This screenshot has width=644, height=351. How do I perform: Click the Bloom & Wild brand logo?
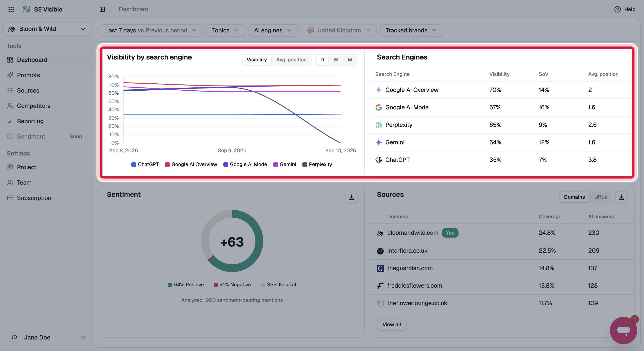(x=11, y=29)
